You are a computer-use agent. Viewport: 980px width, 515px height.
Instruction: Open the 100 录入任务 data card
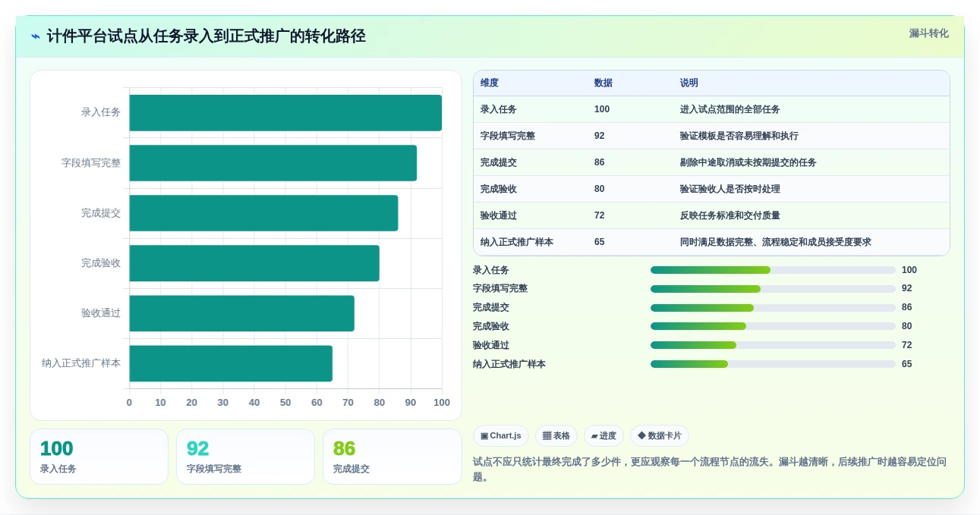coord(99,457)
